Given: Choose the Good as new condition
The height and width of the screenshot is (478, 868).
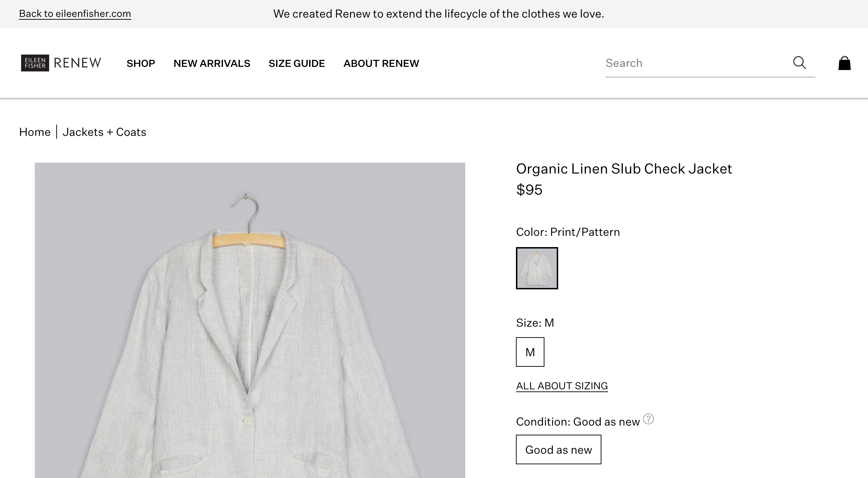Looking at the screenshot, I should 559,449.
